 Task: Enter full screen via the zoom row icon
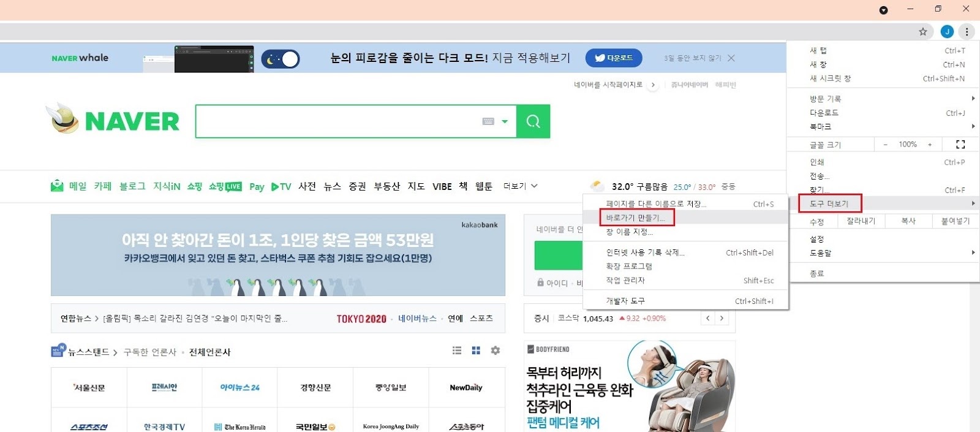point(960,145)
